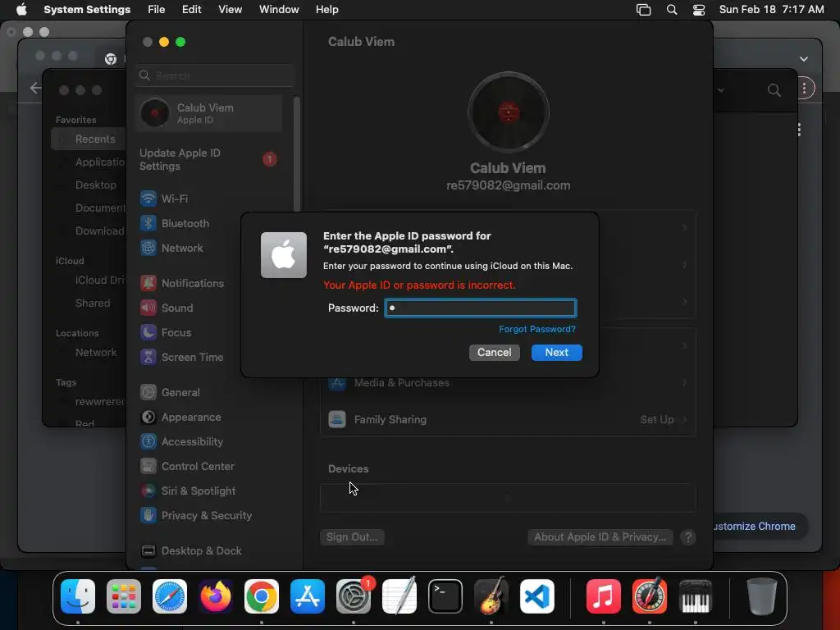Open App Store from the Dock
Image resolution: width=840 pixels, height=630 pixels.
pos(308,596)
